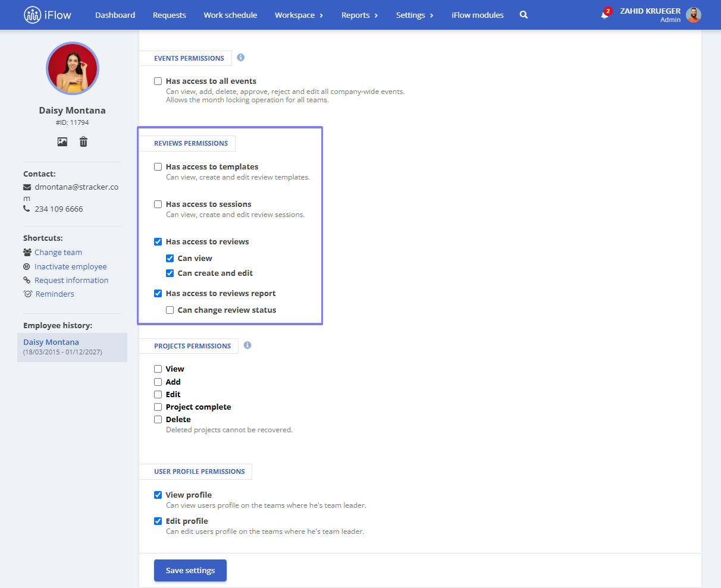Screen dimensions: 721x588
Task: Click the Save settings button
Action: pyautogui.click(x=190, y=570)
